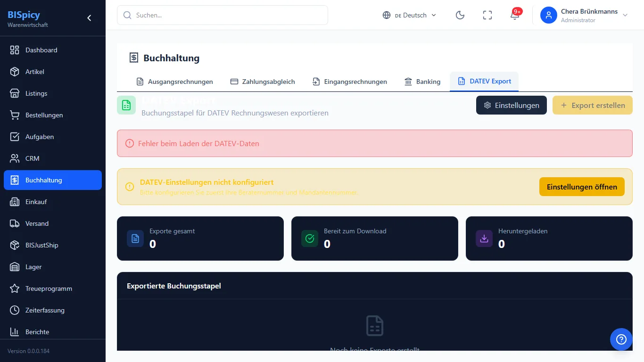Toggle dark mode moon icon

tap(460, 15)
